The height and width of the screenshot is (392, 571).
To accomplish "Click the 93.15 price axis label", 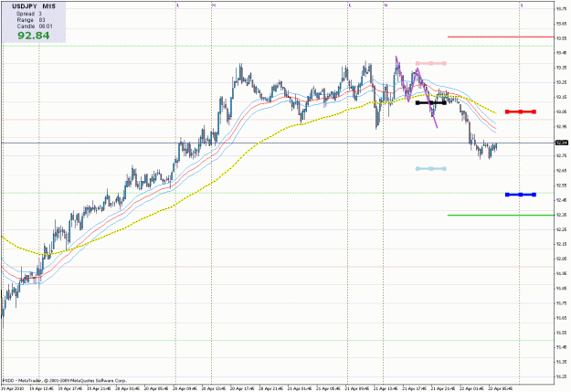I will point(561,97).
